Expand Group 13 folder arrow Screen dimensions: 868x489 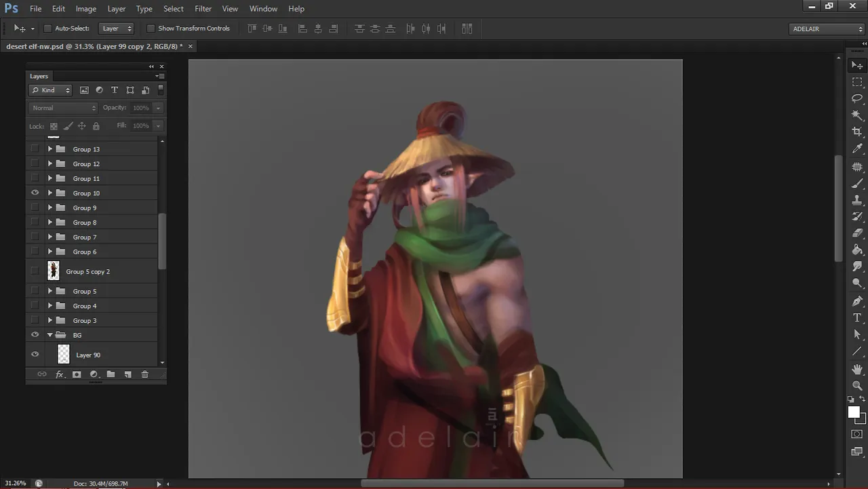click(50, 149)
